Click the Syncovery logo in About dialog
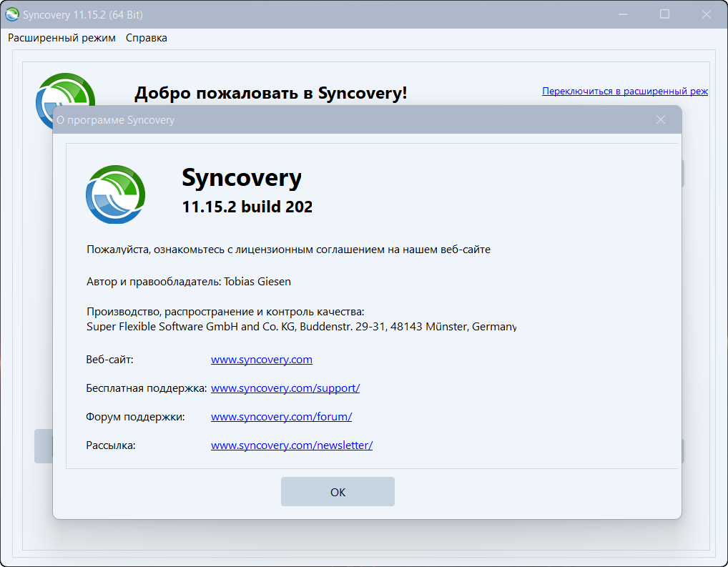The width and height of the screenshot is (728, 567). (x=116, y=194)
